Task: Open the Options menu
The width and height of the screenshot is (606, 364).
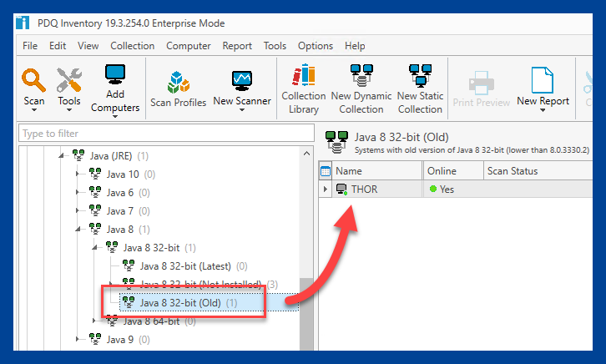Action: coord(316,46)
